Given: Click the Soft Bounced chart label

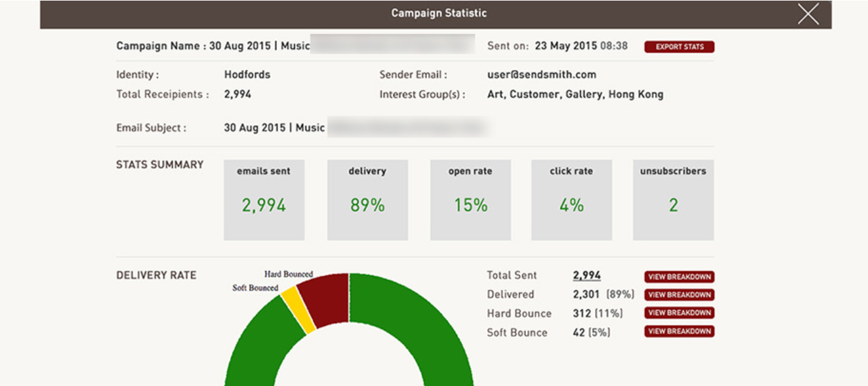Looking at the screenshot, I should point(254,287).
